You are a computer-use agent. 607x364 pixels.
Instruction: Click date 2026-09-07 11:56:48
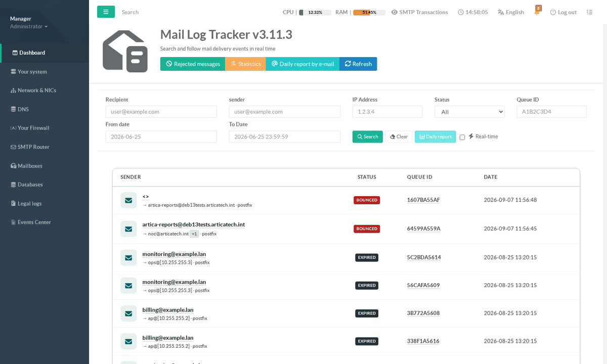(510, 200)
